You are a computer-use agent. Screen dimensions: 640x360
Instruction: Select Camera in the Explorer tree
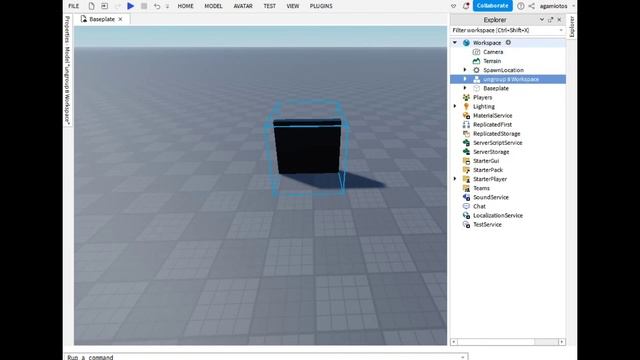coord(493,52)
